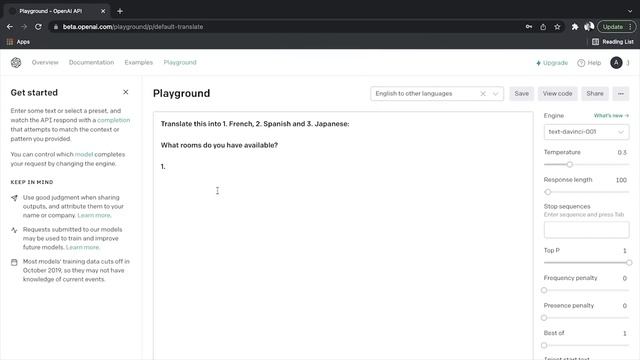This screenshot has width=640, height=360.
Task: Click the Help question mark icon
Action: pyautogui.click(x=581, y=63)
